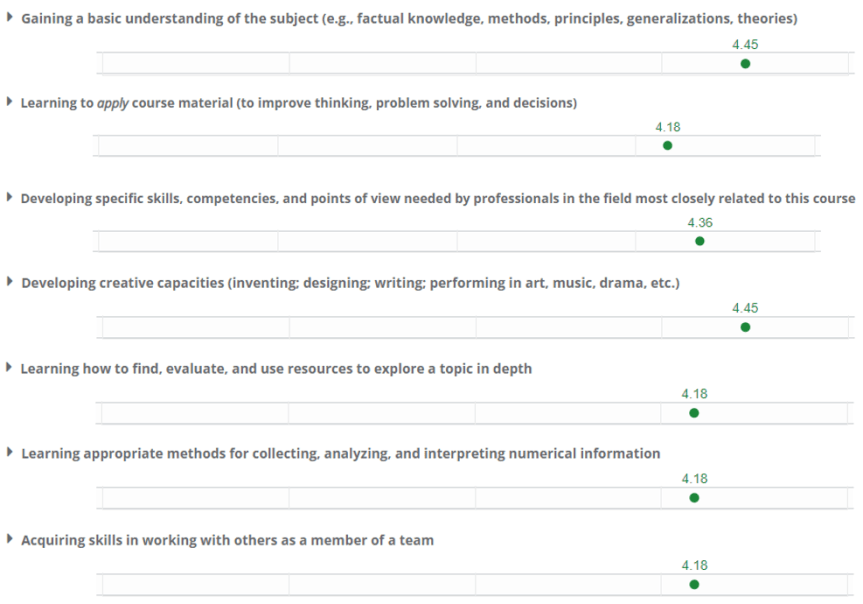This screenshot has width=863, height=604.
Task: Expand 'Acquiring skills in working with others' arrow
Action: pyautogui.click(x=10, y=539)
